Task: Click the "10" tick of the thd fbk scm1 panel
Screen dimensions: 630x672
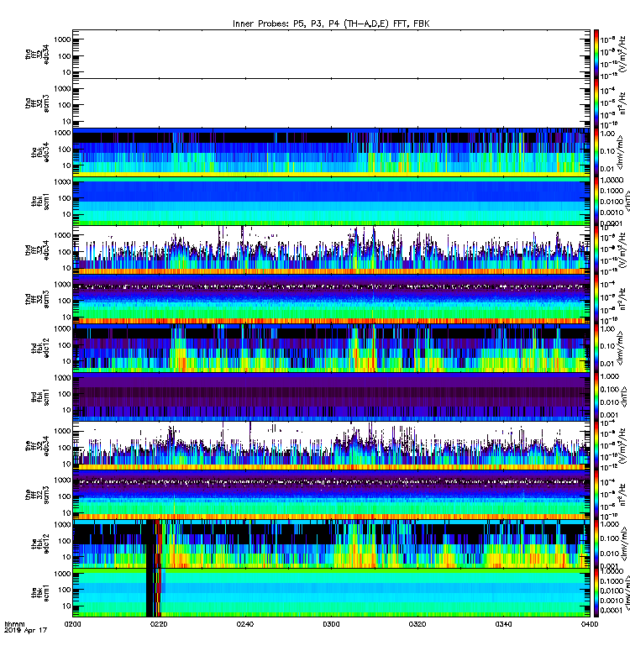Action: (66, 410)
